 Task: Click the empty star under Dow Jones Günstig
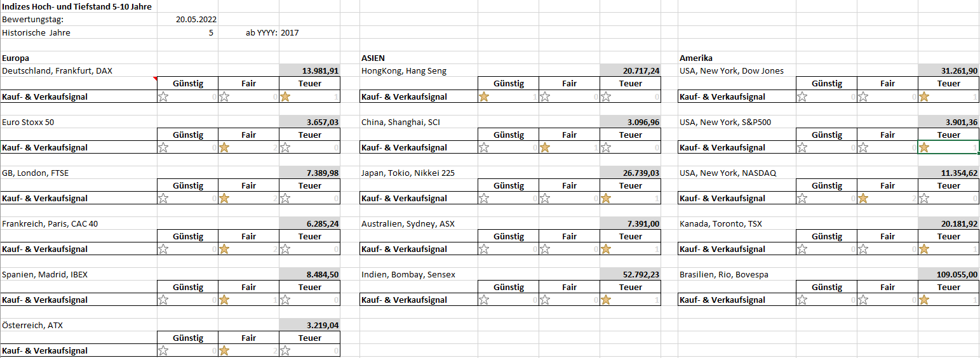point(802,97)
